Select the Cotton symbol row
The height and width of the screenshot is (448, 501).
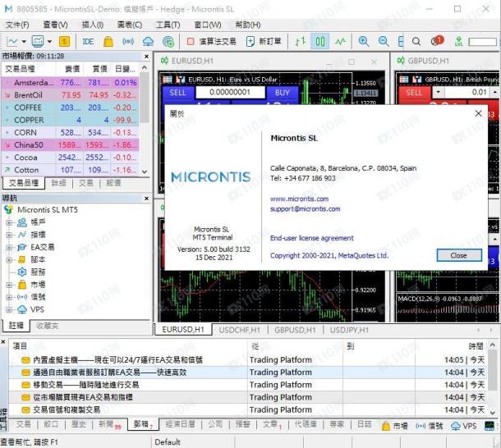pyautogui.click(x=71, y=170)
